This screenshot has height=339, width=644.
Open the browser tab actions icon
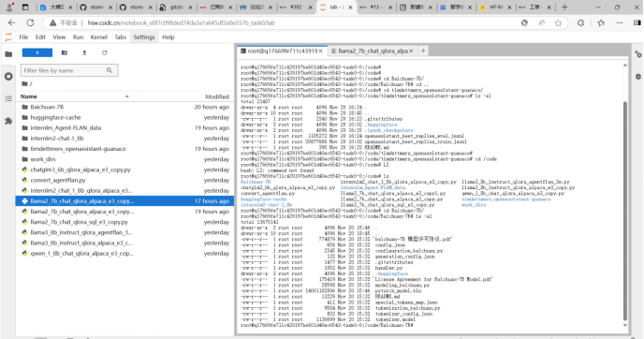point(25,7)
